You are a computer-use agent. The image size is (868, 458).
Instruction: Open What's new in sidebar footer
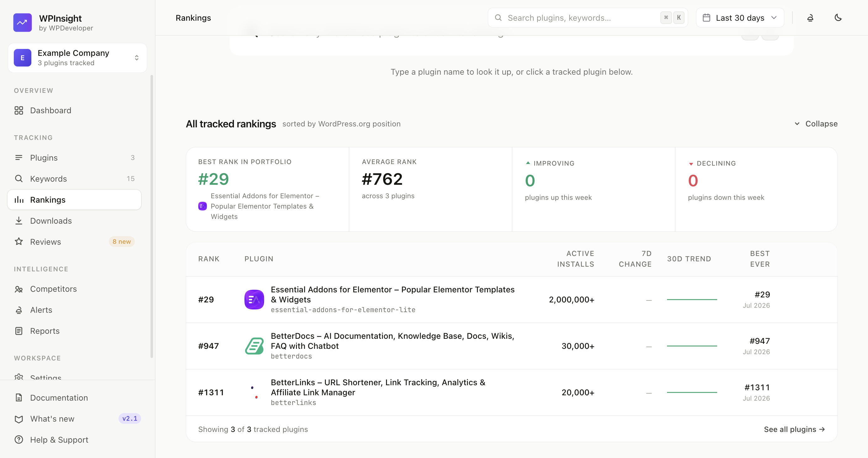coord(77,419)
